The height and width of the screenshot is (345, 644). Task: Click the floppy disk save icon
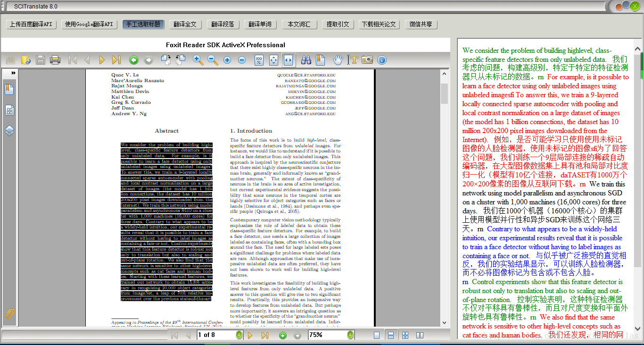(41, 60)
